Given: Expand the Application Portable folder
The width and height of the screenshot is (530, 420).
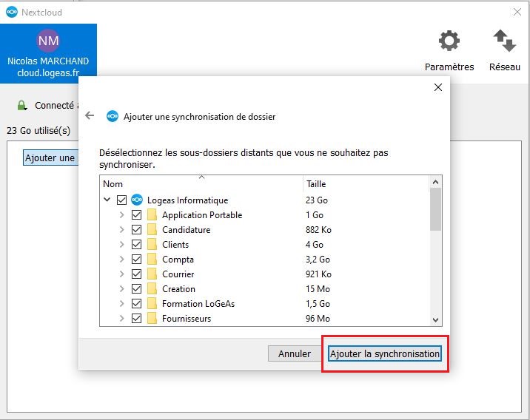Looking at the screenshot, I should 122,215.
